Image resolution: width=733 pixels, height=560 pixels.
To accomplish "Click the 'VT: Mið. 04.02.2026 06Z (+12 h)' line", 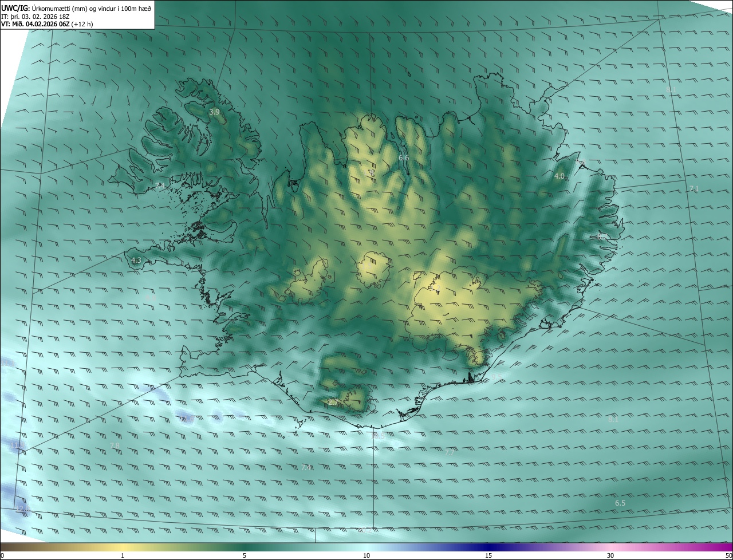I will coord(46,24).
